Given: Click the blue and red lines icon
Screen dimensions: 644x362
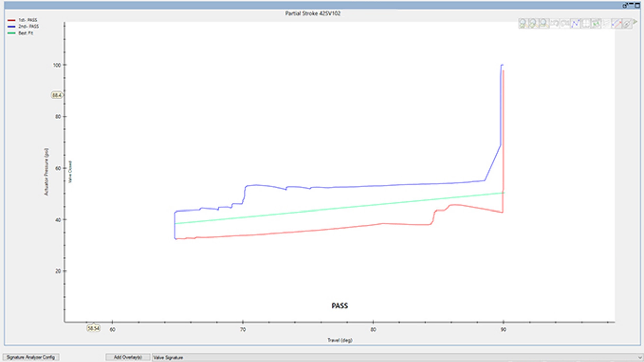Looking at the screenshot, I should (616, 23).
